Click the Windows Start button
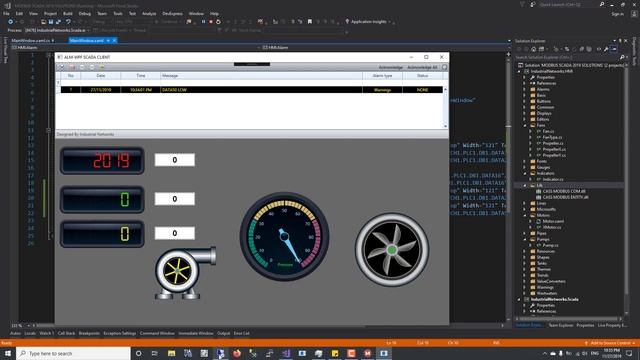Image resolution: width=640 pixels, height=360 pixels. (x=8, y=353)
